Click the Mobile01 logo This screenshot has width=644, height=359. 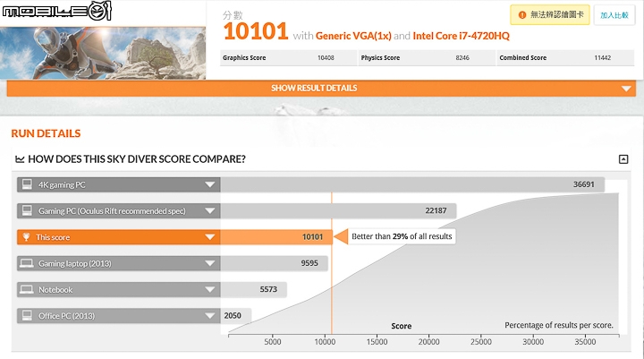tap(57, 11)
